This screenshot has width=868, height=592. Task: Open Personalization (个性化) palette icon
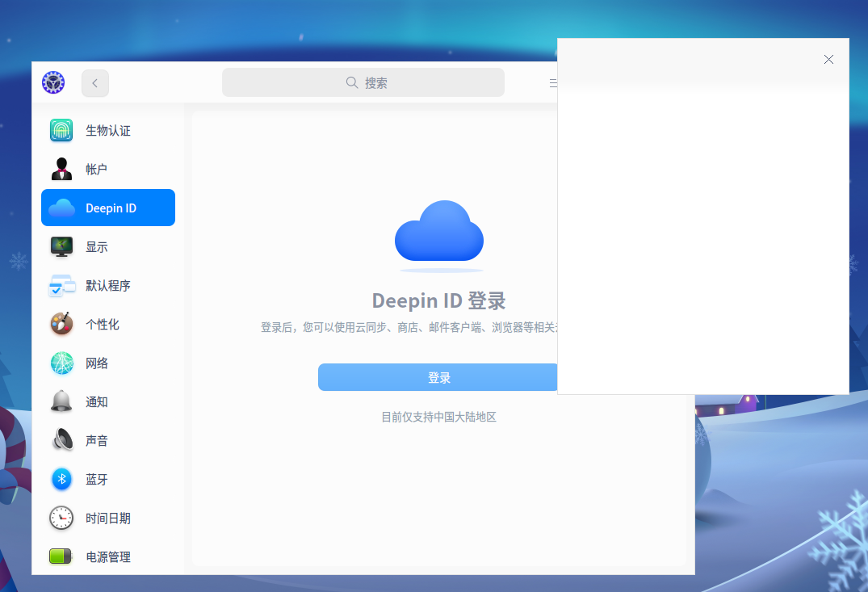coord(61,324)
